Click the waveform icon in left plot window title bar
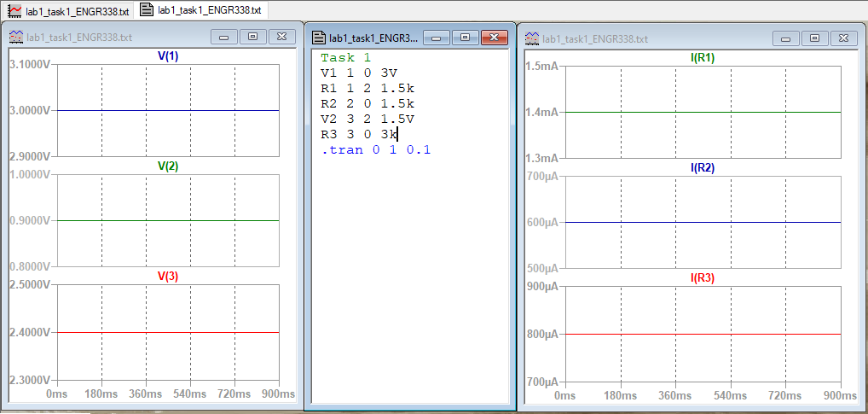The image size is (868, 414). point(14,38)
